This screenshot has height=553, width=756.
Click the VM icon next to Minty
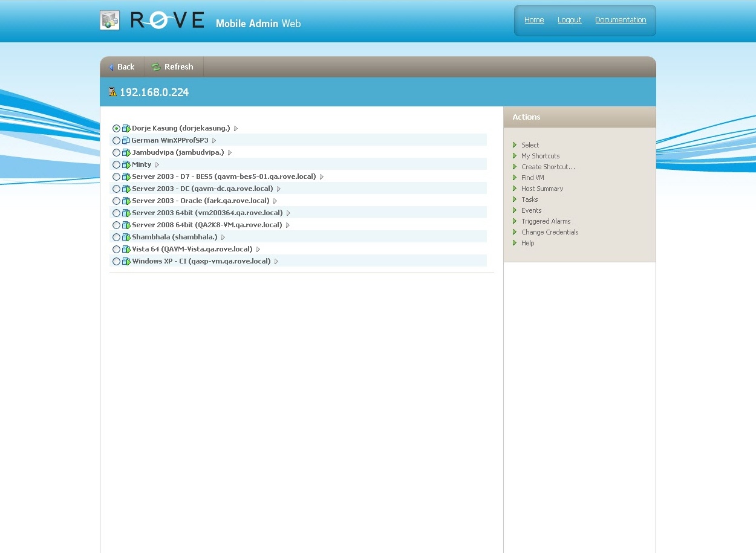(126, 164)
